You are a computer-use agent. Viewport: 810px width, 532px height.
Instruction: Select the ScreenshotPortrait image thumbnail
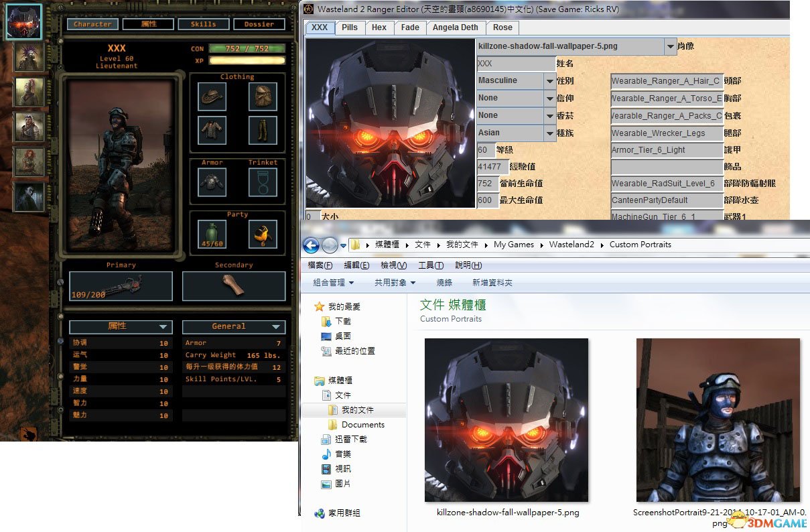[718, 420]
